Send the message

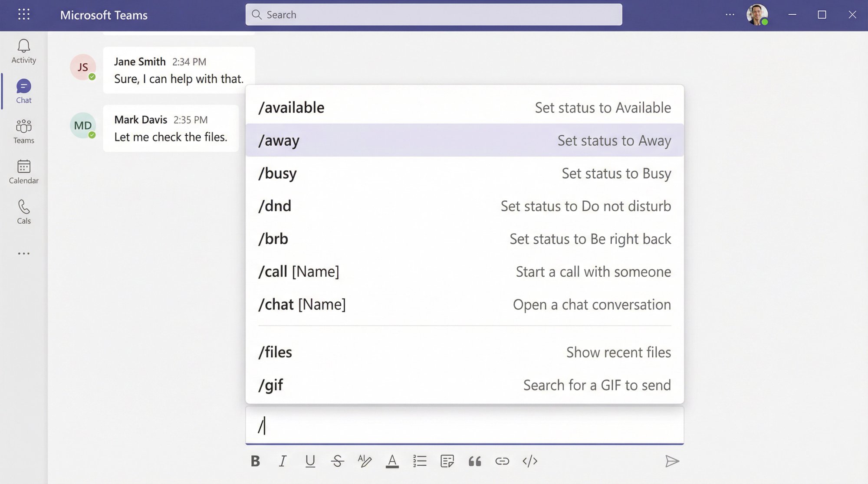click(671, 461)
